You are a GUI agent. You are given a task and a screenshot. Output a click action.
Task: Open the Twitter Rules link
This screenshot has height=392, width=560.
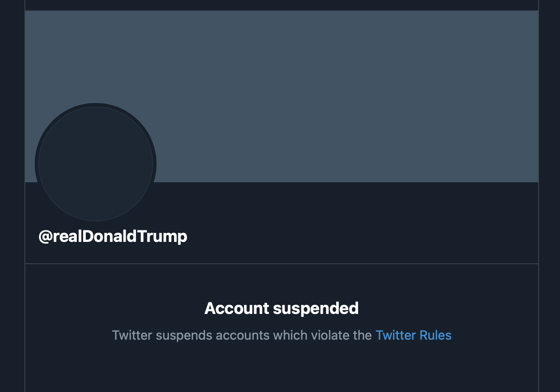(413, 335)
